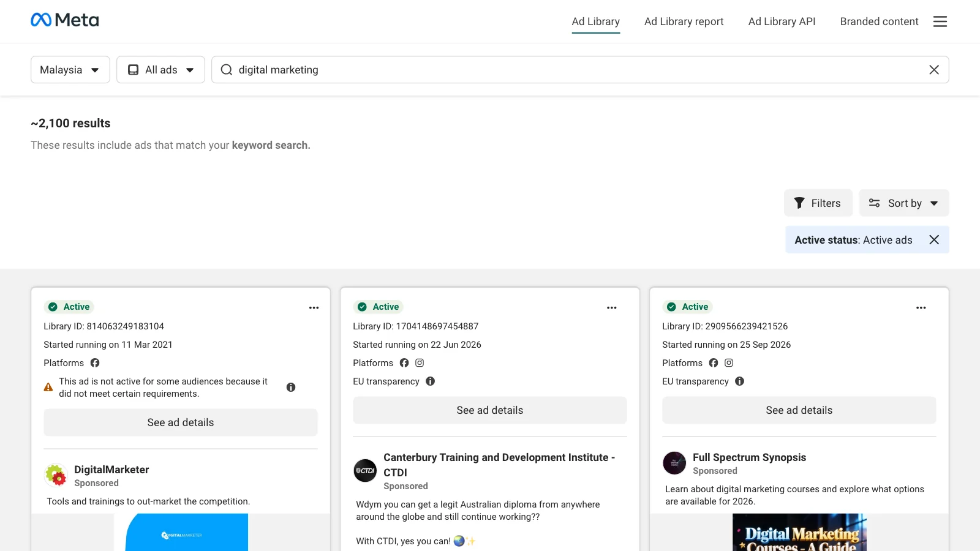Open the Malaysia country dropdown

[x=70, y=70]
